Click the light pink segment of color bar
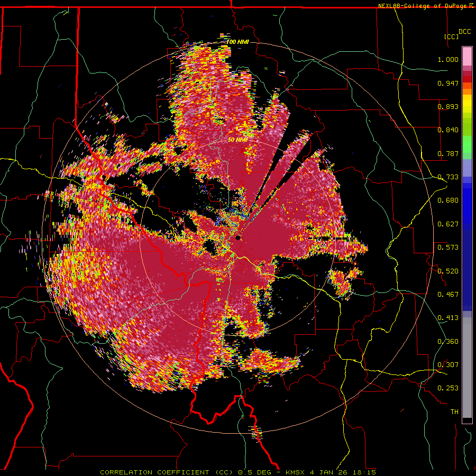This screenshot has height=476, width=476. (467, 57)
